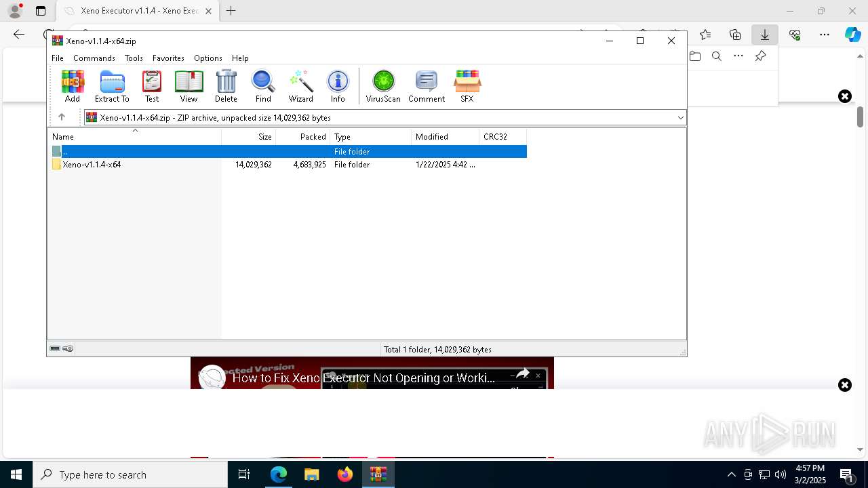The image size is (868, 488).
Task: Open the View file tool
Action: point(189,86)
